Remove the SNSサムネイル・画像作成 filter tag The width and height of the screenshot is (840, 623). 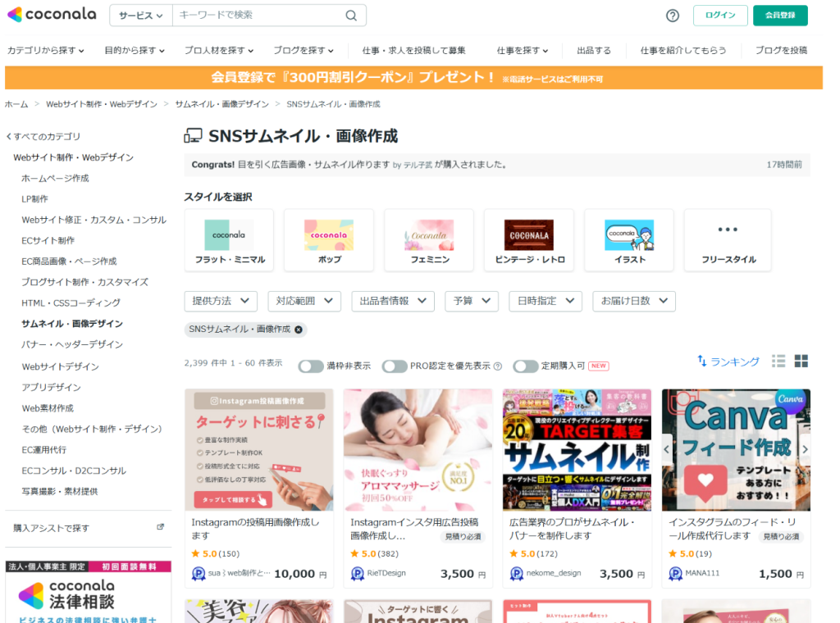[299, 330]
